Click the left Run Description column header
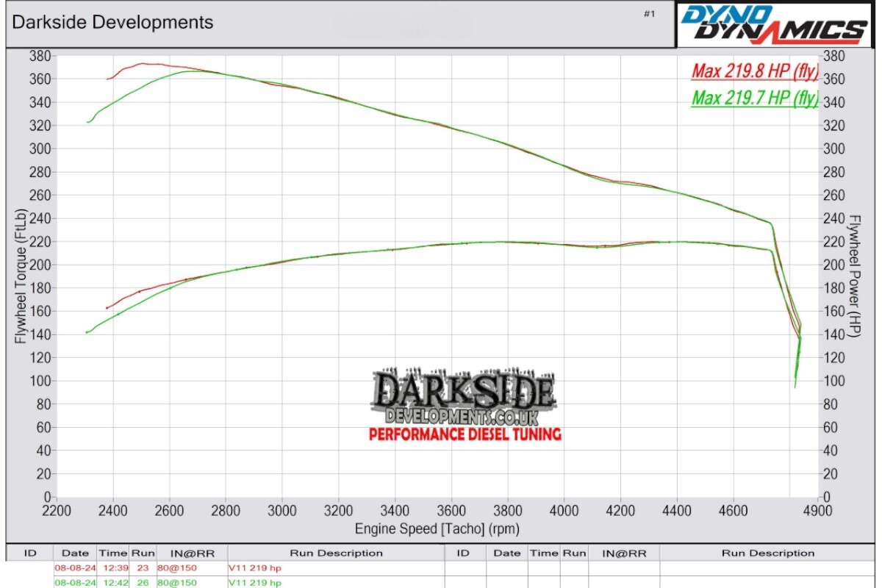The width and height of the screenshot is (882, 588). (336, 553)
